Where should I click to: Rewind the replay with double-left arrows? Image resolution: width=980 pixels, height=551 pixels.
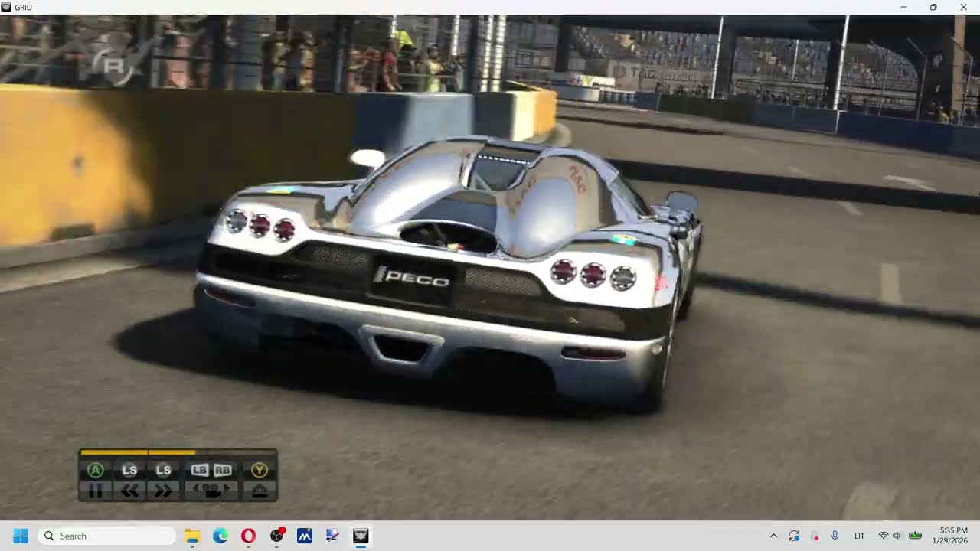pos(129,491)
